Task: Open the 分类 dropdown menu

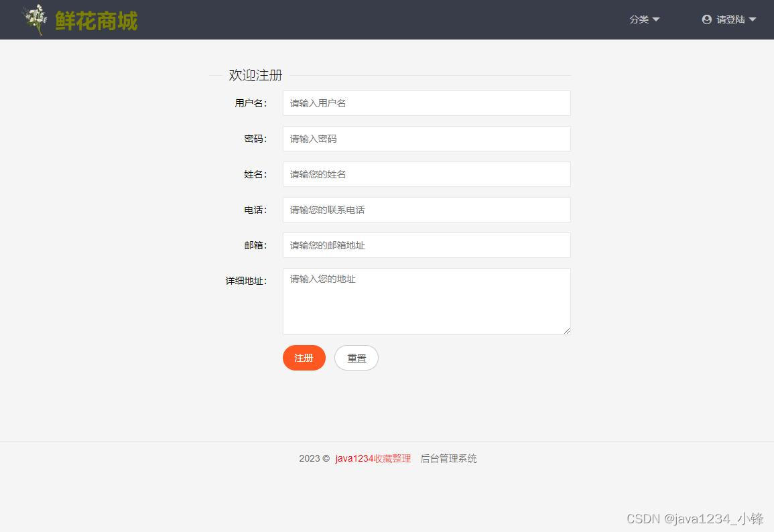Action: pyautogui.click(x=644, y=19)
